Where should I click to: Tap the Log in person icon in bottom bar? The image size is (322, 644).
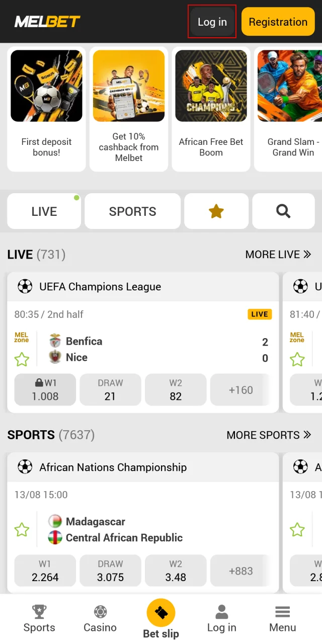pyautogui.click(x=221, y=612)
